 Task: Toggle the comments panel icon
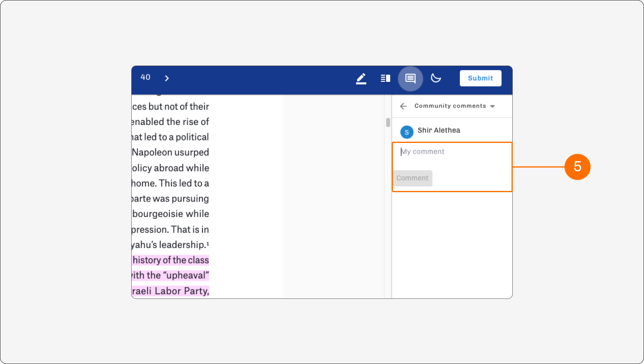click(x=410, y=78)
